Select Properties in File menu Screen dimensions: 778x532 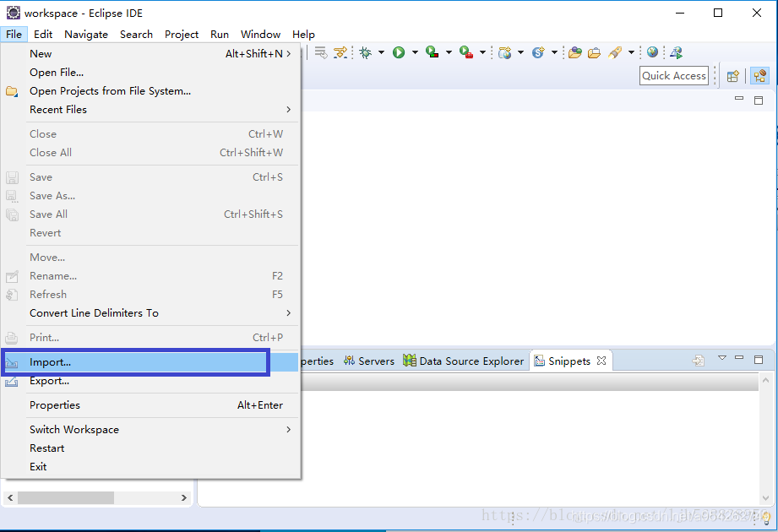click(x=150, y=405)
